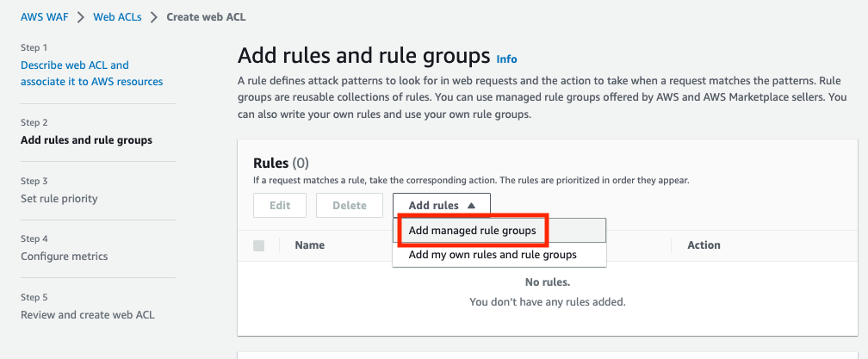Choose Add managed rule groups

472,231
